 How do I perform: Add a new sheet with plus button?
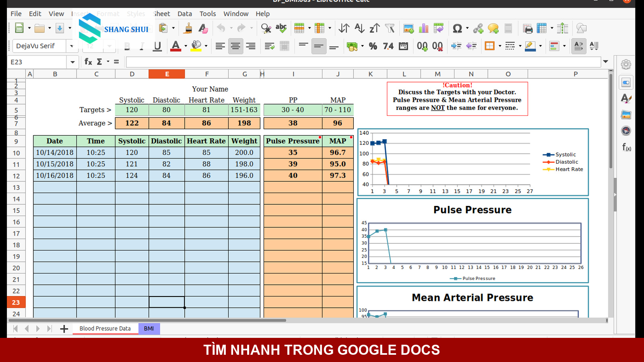pyautogui.click(x=64, y=329)
